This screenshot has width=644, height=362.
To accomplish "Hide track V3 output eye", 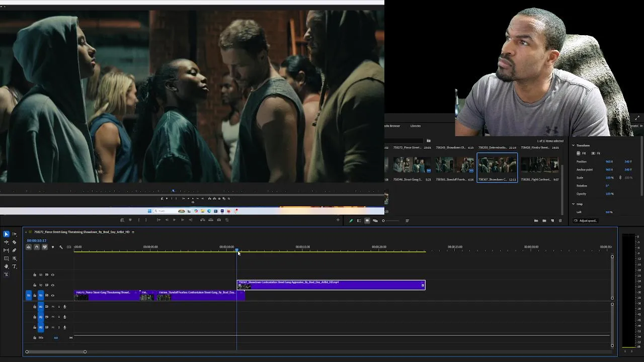I will point(53,275).
